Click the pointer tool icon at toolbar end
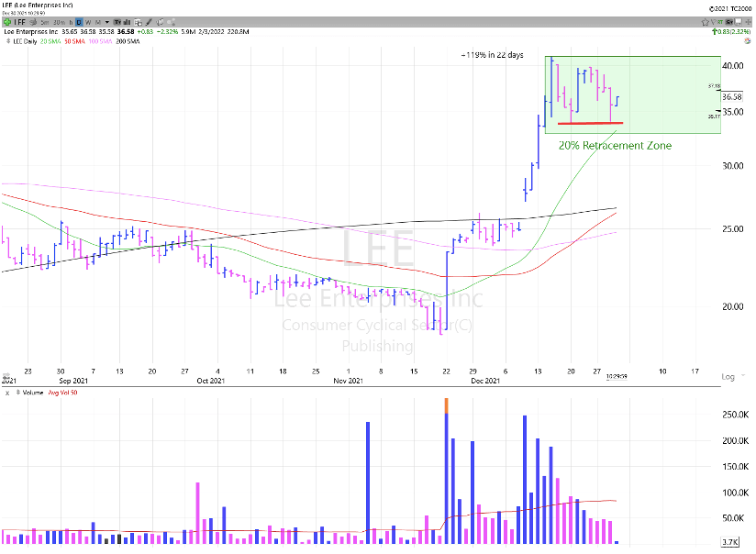 172,21
